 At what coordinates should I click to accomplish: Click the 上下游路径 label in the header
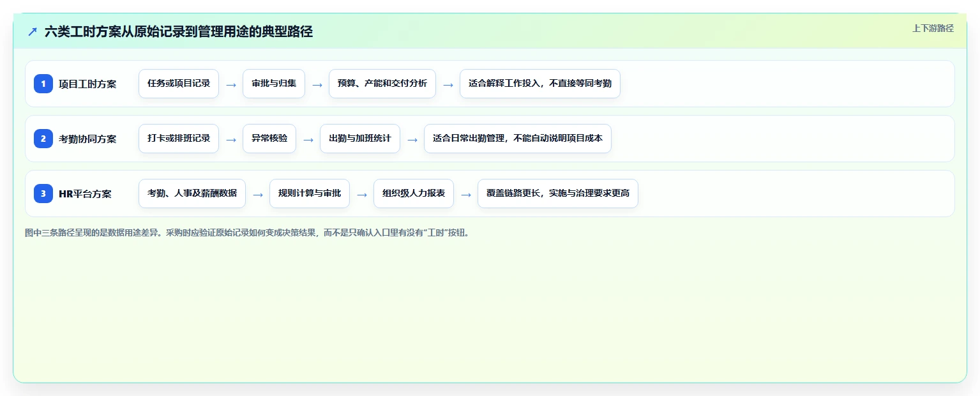point(933,28)
